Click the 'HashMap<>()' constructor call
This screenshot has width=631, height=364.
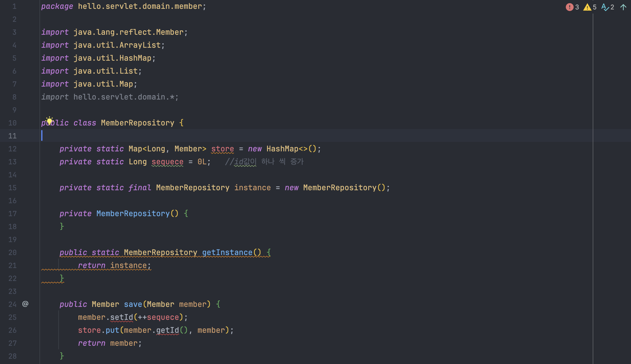pos(291,149)
